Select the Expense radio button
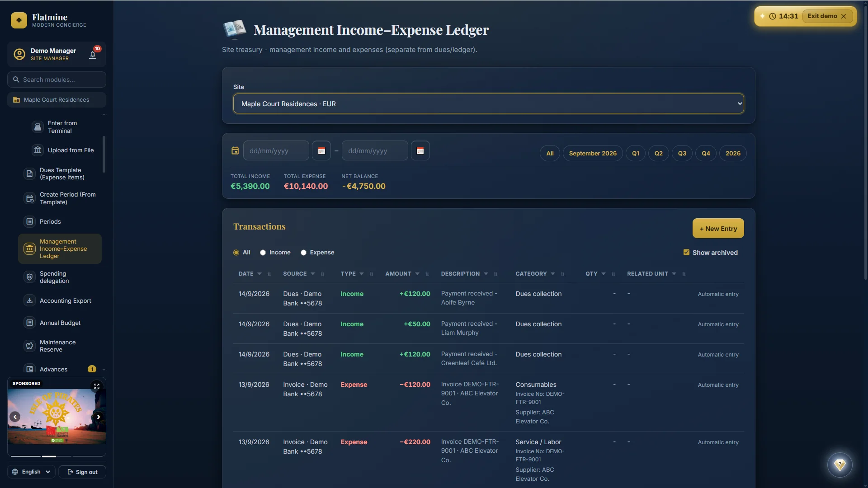 click(x=303, y=253)
